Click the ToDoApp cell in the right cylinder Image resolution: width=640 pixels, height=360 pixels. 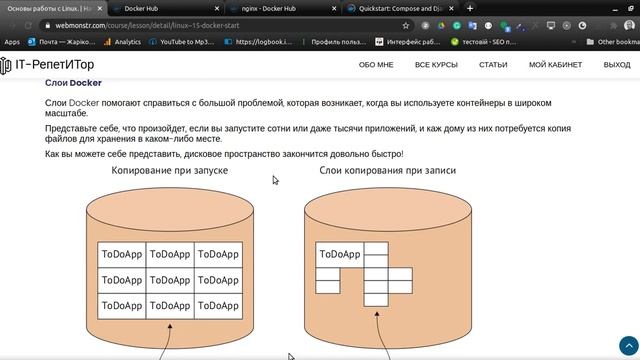(340, 254)
